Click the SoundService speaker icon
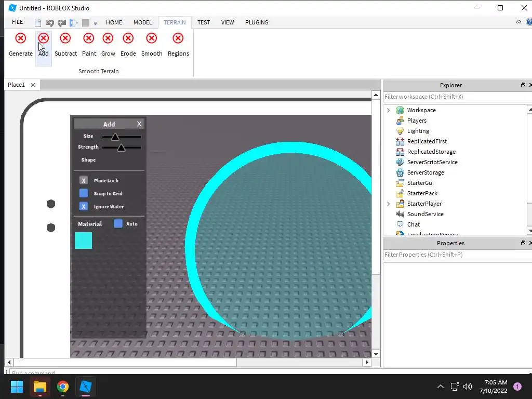The image size is (532, 399). 400,214
